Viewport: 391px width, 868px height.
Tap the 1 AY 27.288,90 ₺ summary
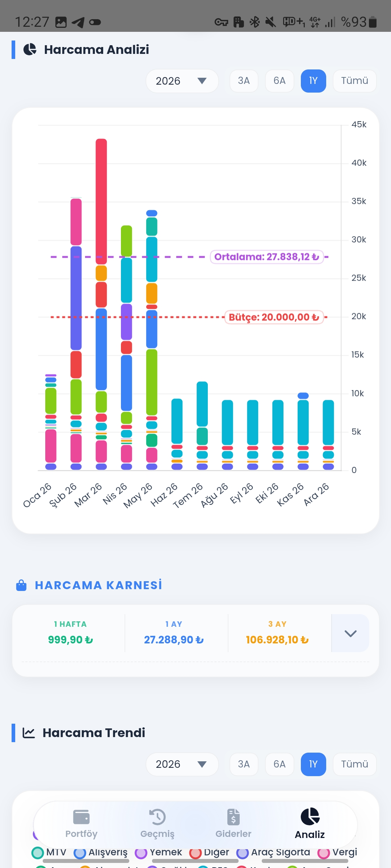tap(174, 633)
